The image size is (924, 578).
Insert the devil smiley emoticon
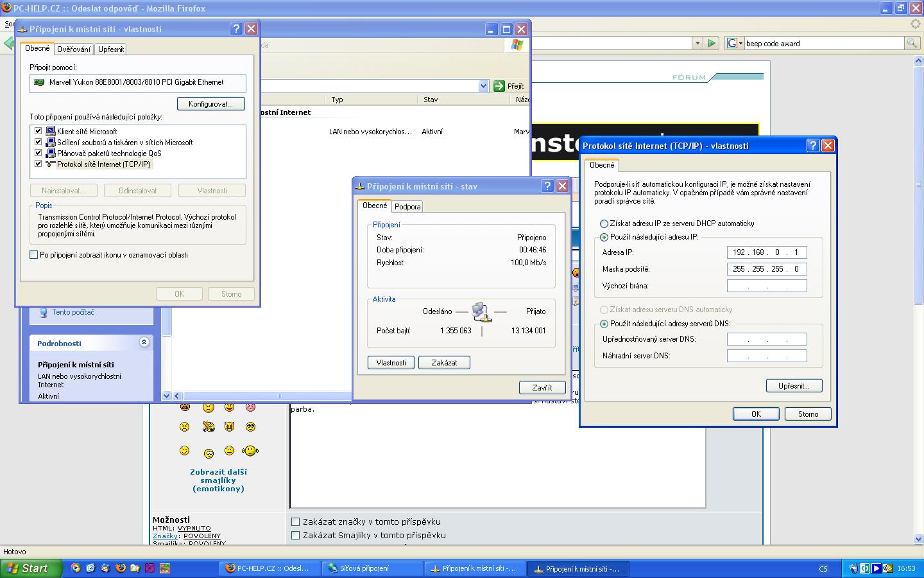[229, 426]
